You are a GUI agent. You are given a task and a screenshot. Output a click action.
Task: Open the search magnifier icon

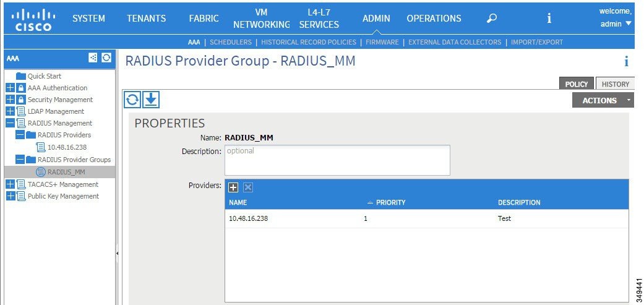tap(492, 18)
